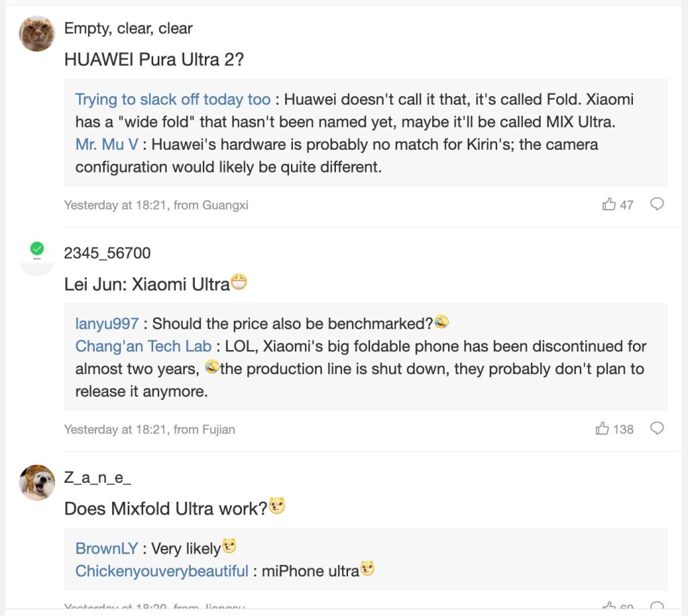Like the HUAWEI Pura Ultra 2 comment
Image resolution: width=688 pixels, height=616 pixels.
tap(609, 204)
